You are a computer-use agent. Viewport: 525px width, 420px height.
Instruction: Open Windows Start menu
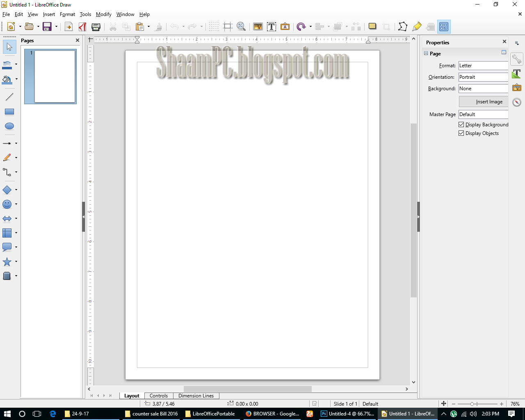tap(7, 414)
